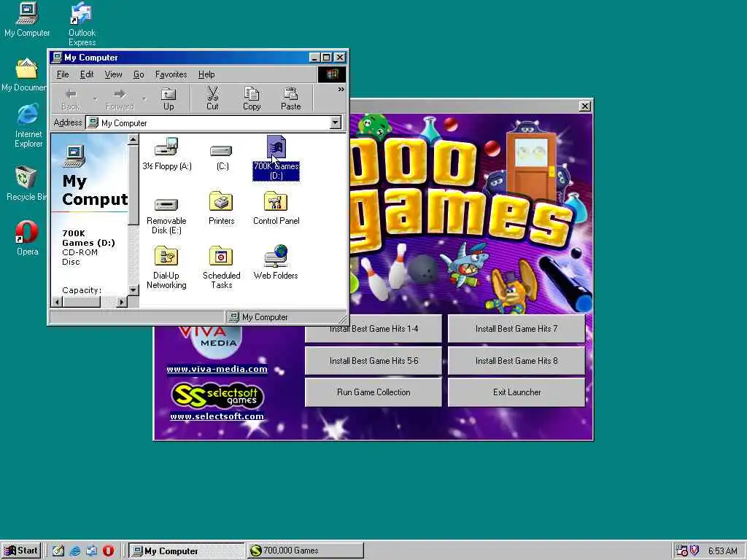Go up one level with Up button
The height and width of the screenshot is (560, 747).
point(169,99)
